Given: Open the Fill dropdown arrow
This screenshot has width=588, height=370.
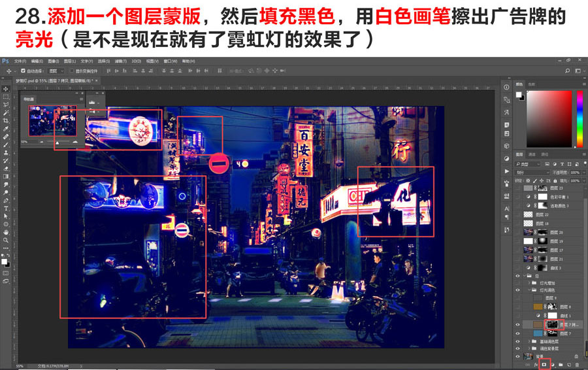Looking at the screenshot, I should tap(584, 180).
